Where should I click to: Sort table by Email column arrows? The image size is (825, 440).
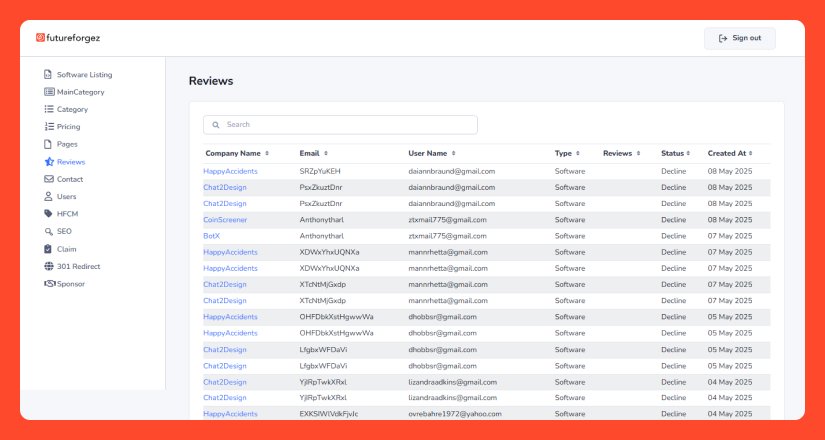click(x=327, y=154)
